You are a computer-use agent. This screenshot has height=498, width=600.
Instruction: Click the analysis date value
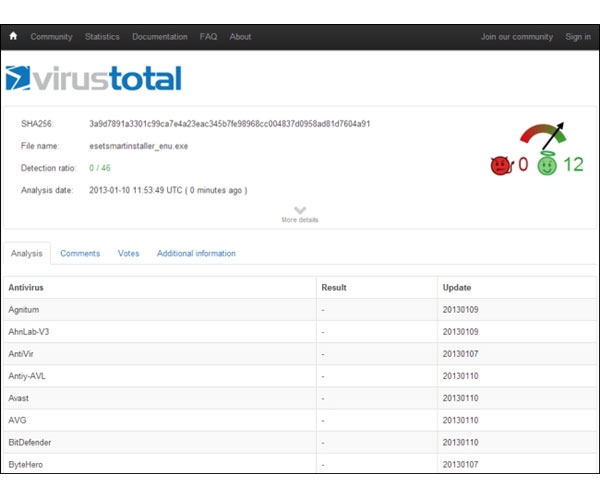tap(168, 190)
